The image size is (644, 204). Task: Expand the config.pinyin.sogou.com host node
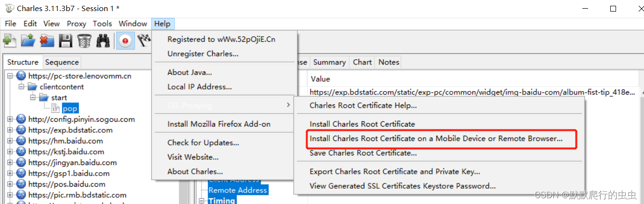click(x=11, y=119)
